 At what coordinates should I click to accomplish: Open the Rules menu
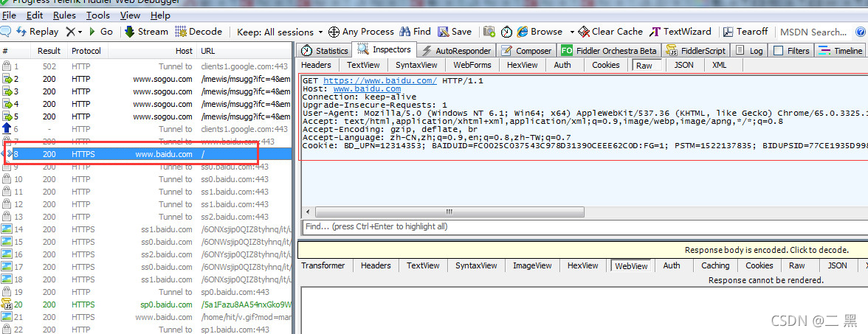64,15
